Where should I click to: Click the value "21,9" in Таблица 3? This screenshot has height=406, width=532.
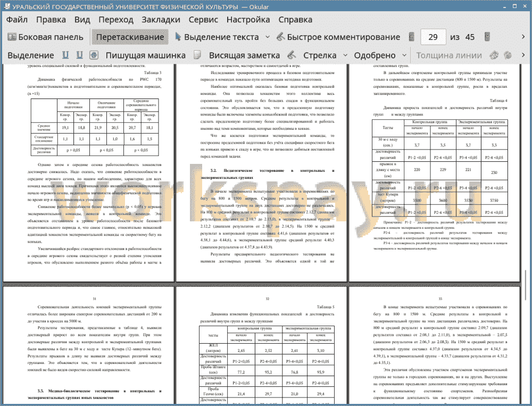click(x=98, y=128)
